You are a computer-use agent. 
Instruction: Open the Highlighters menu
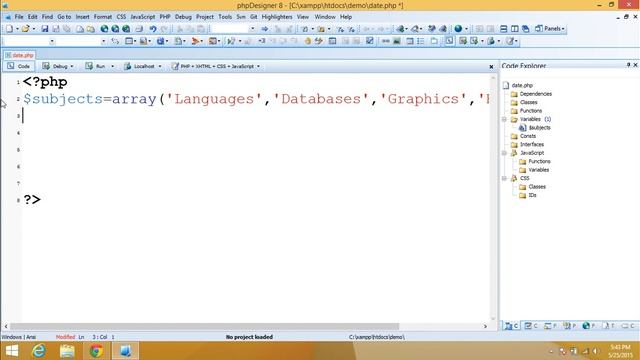[x=277, y=17]
